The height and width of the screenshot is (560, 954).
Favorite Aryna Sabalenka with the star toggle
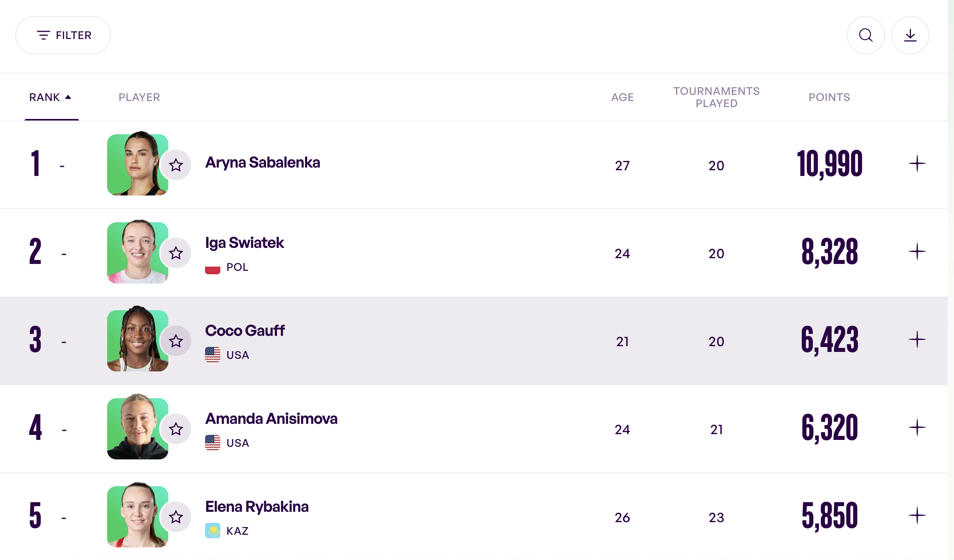pyautogui.click(x=176, y=165)
